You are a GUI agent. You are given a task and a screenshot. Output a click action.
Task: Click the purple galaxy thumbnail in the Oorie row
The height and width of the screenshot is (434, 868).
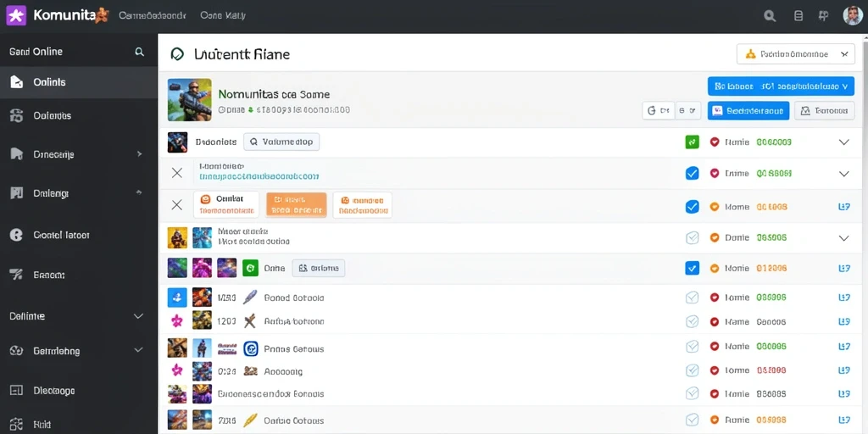226,268
